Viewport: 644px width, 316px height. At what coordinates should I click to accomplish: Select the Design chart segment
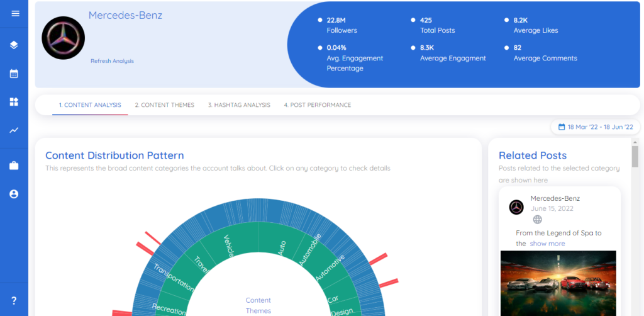click(x=341, y=312)
